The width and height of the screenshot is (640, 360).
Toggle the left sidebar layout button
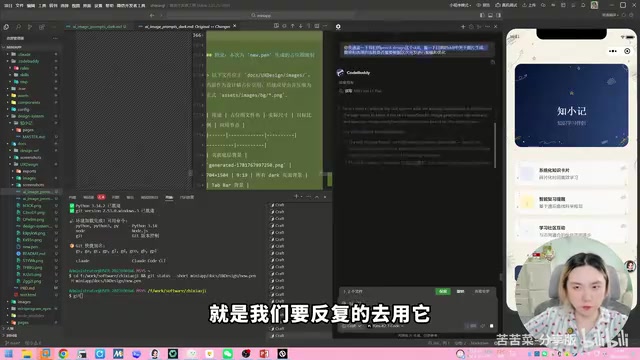point(482,16)
